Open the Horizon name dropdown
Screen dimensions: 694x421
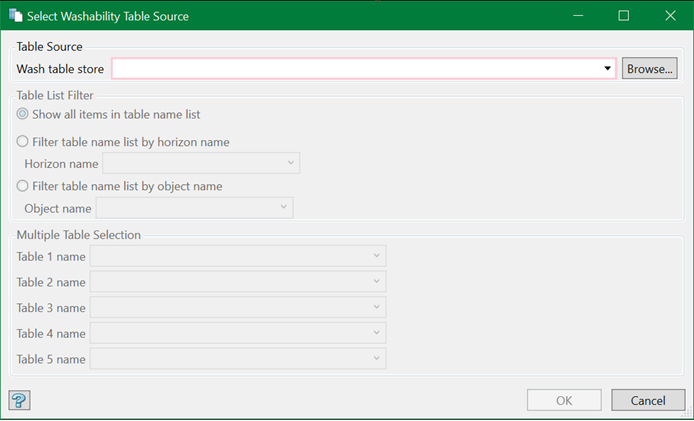point(291,163)
